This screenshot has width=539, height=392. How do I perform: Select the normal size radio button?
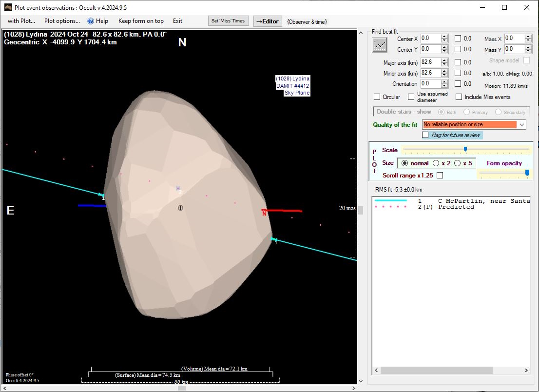point(404,163)
